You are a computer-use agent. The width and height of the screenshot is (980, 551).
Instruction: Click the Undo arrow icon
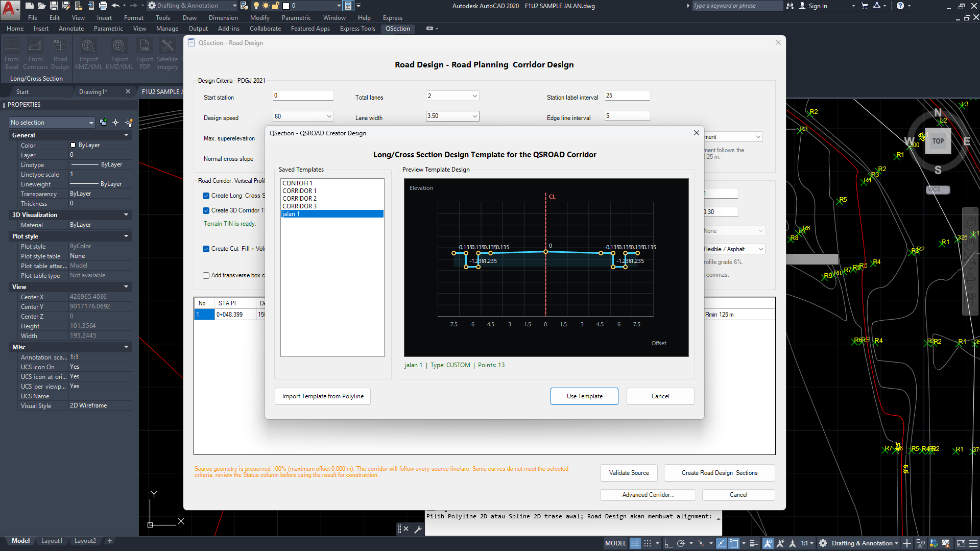tap(115, 6)
